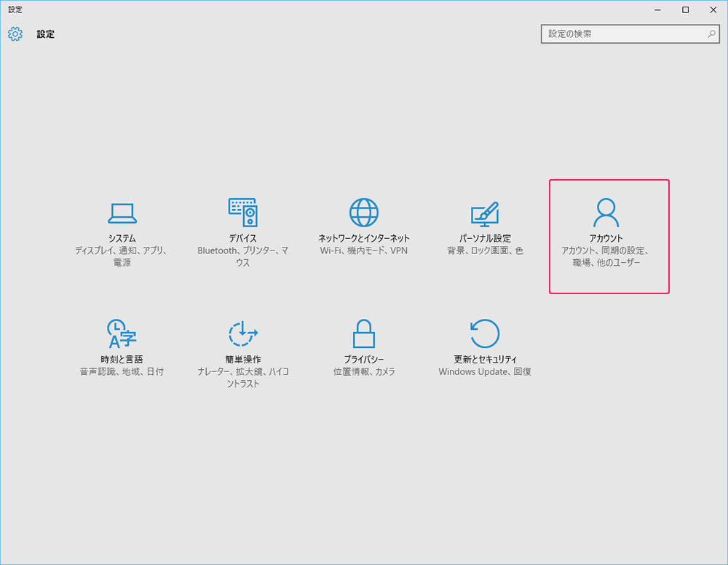Close the 設定 window
The image size is (728, 565).
(713, 9)
